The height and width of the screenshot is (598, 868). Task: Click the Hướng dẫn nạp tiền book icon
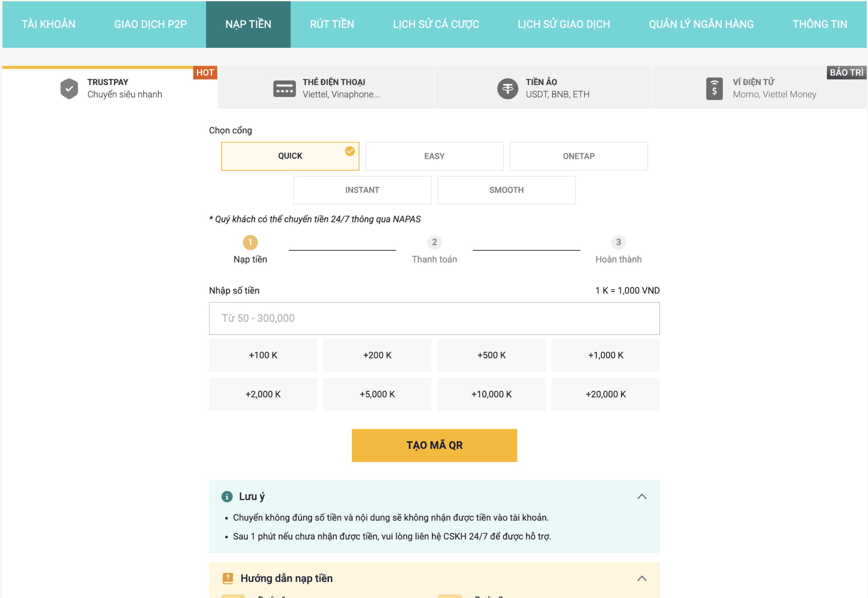tap(228, 578)
